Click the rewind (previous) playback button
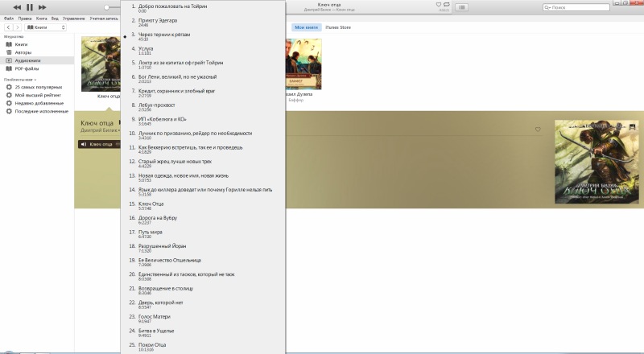Image resolution: width=644 pixels, height=354 pixels. (x=17, y=6)
